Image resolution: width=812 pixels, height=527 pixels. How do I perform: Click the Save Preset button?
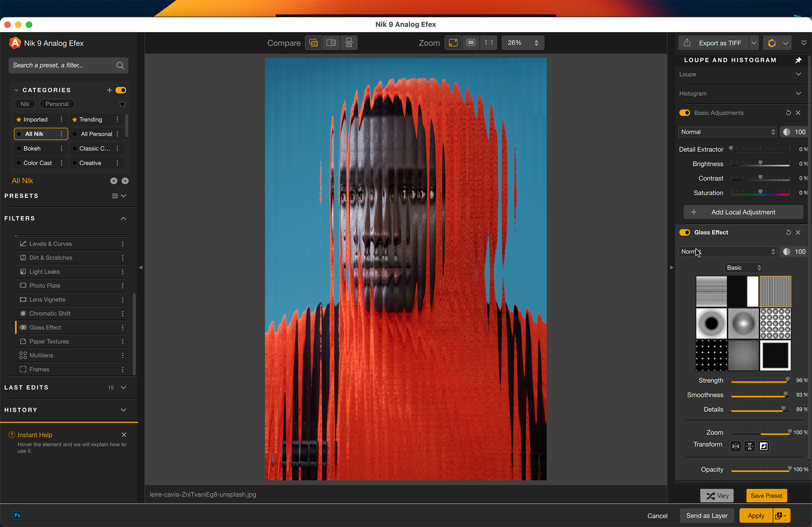pyautogui.click(x=766, y=495)
